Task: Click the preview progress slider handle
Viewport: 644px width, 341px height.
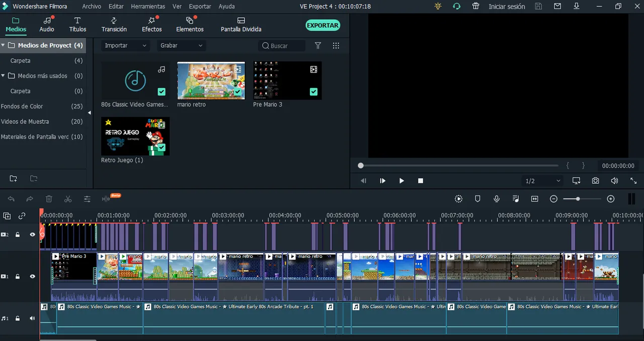Action: click(x=360, y=165)
